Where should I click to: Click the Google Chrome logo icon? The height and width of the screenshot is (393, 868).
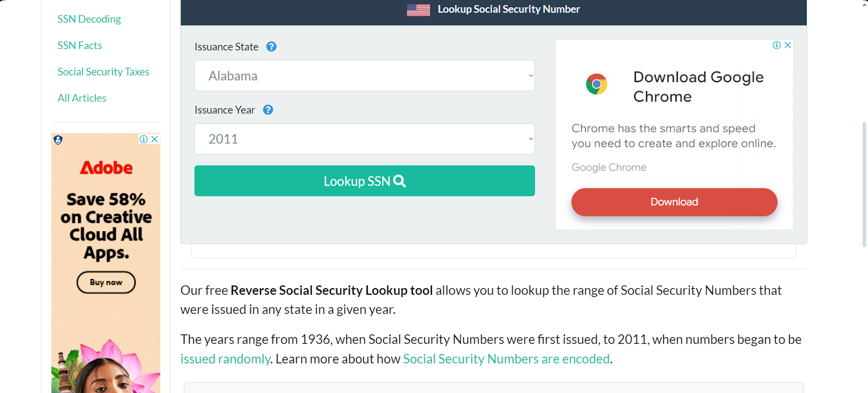tap(596, 84)
